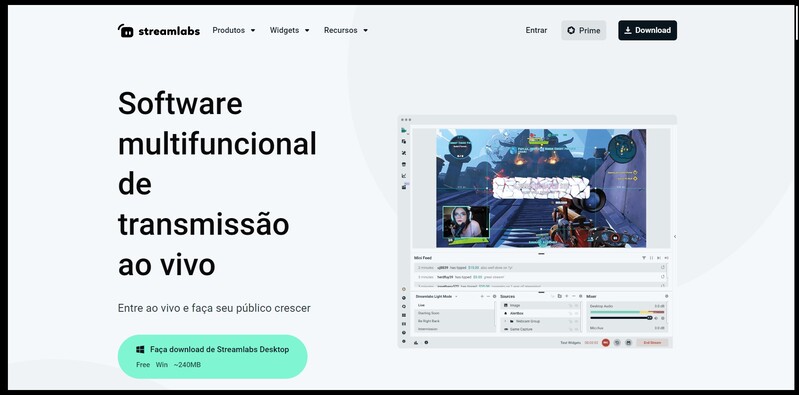Screen dimensions: 799x395
Task: Open the Prime button
Action: click(x=583, y=31)
